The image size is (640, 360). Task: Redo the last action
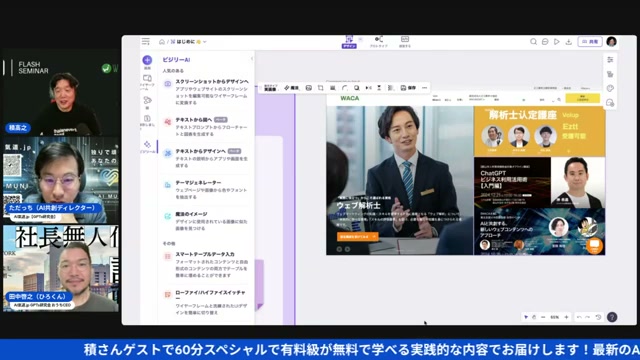(x=588, y=317)
